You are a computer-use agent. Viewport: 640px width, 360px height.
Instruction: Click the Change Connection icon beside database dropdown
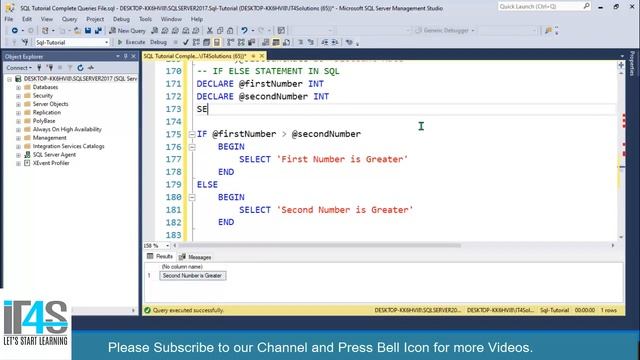pos(25,42)
